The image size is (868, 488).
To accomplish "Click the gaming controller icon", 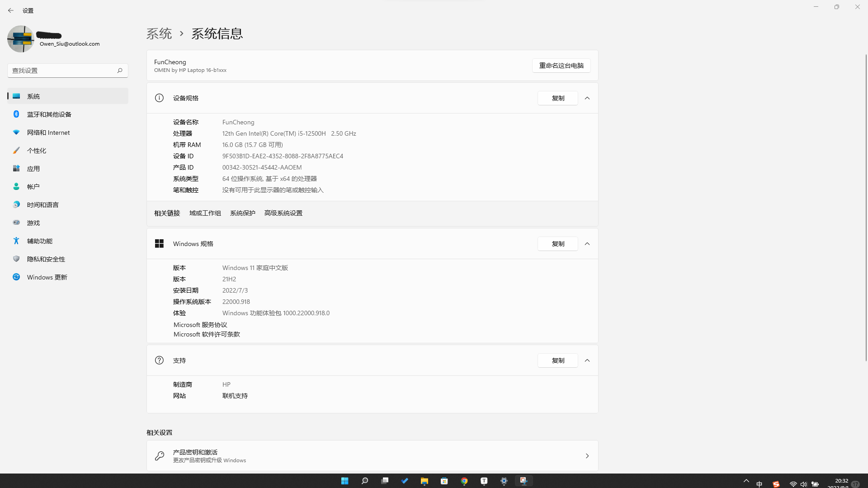I will pos(16,223).
